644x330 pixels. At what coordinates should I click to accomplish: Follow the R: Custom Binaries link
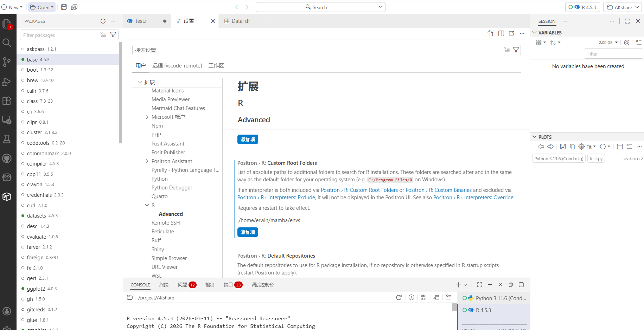point(450,190)
